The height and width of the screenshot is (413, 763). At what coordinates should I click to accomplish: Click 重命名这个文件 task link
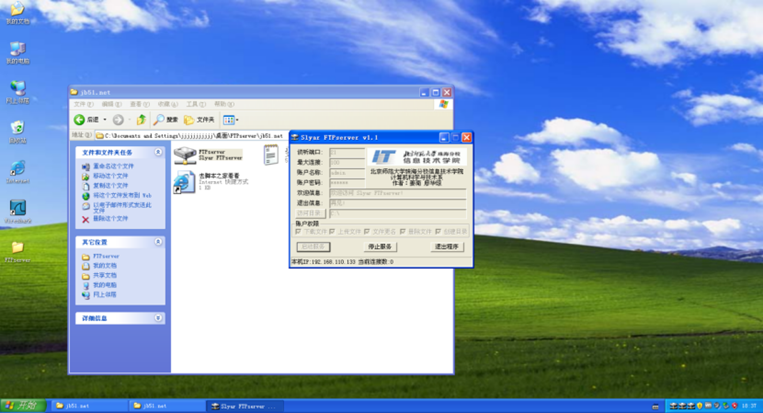[113, 166]
